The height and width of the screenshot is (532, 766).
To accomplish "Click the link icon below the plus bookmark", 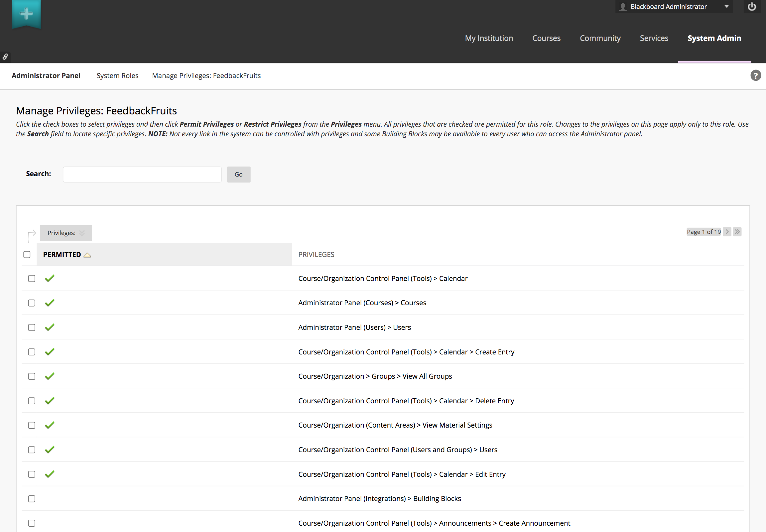I will (5, 57).
